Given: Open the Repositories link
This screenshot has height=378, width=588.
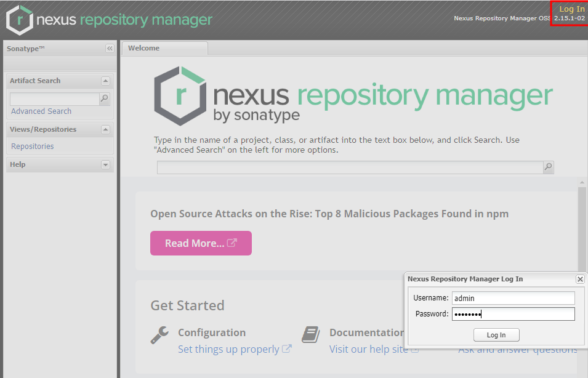Looking at the screenshot, I should (x=32, y=147).
